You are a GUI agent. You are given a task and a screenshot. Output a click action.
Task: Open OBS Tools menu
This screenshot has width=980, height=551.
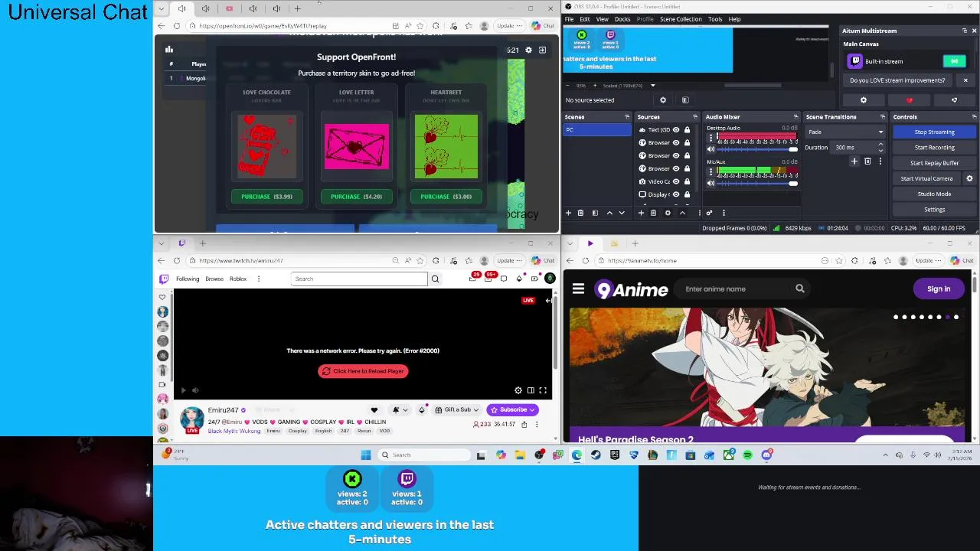pos(715,19)
